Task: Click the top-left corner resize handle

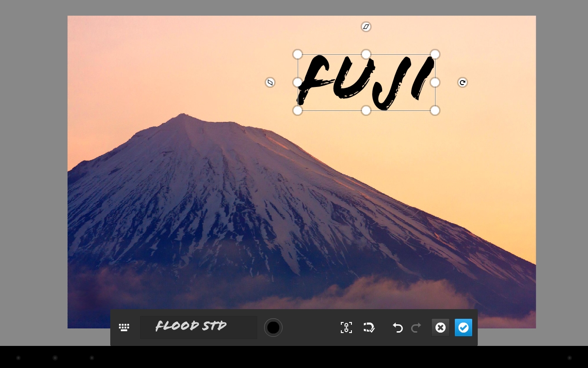Action: point(298,54)
